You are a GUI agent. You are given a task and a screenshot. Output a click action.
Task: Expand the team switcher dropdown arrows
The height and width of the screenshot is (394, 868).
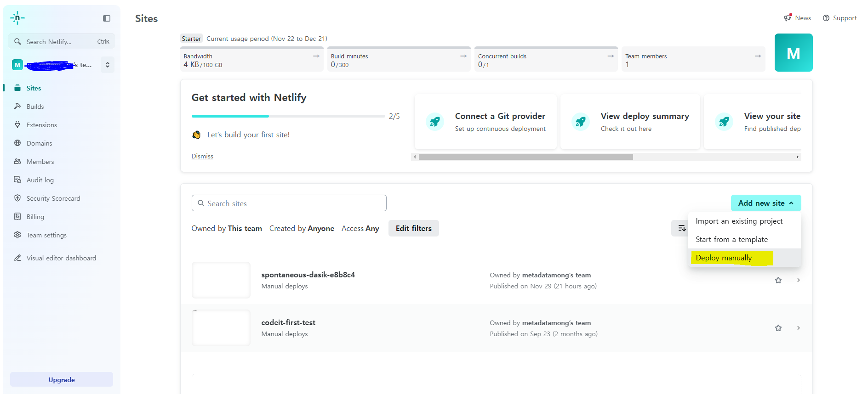coord(108,65)
